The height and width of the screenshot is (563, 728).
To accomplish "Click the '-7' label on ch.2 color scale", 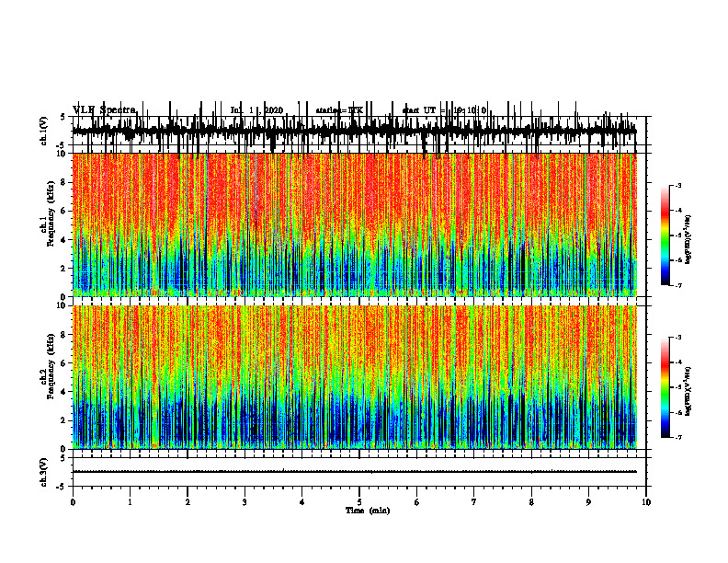I will pyautogui.click(x=678, y=437).
